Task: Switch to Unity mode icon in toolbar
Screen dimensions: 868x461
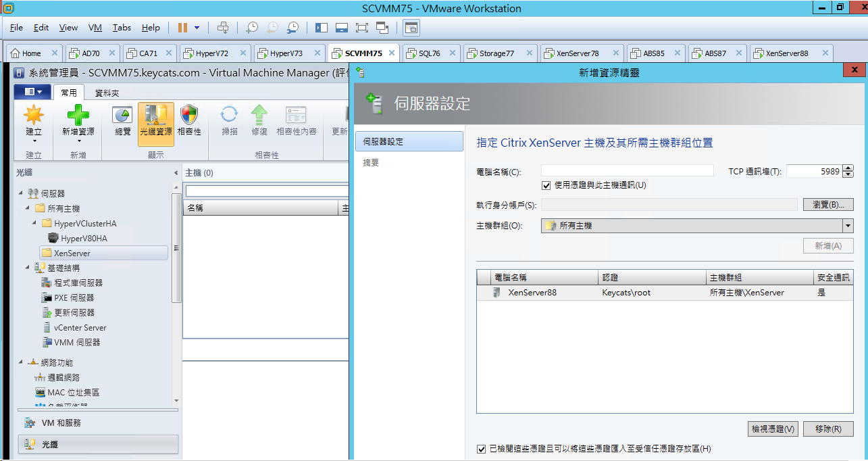Action: (x=383, y=28)
